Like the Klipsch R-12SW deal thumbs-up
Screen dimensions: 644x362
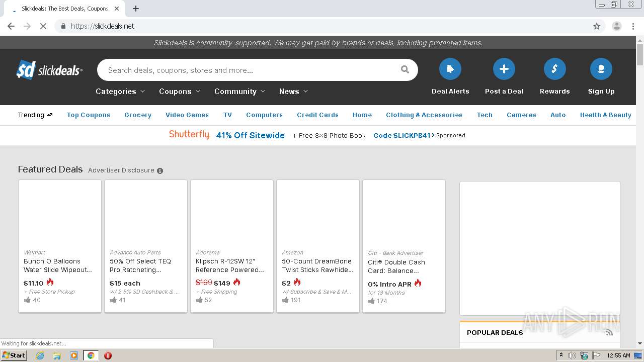199,300
